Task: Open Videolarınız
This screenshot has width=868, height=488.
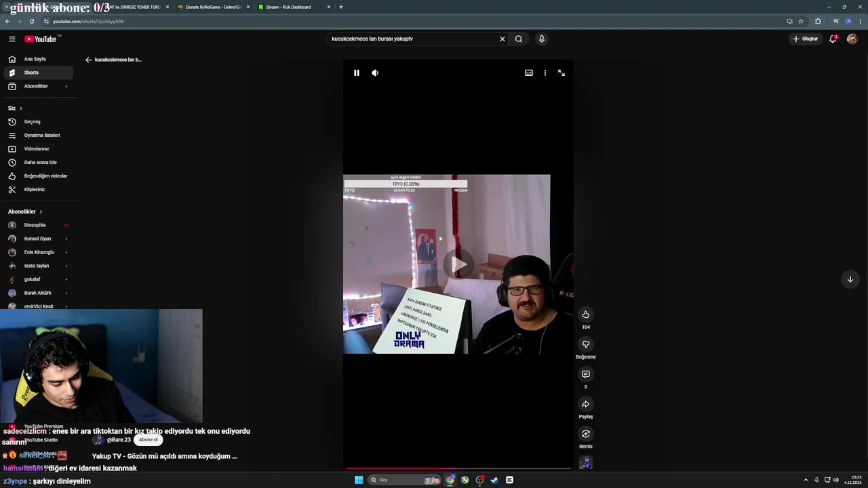Action: [x=38, y=149]
